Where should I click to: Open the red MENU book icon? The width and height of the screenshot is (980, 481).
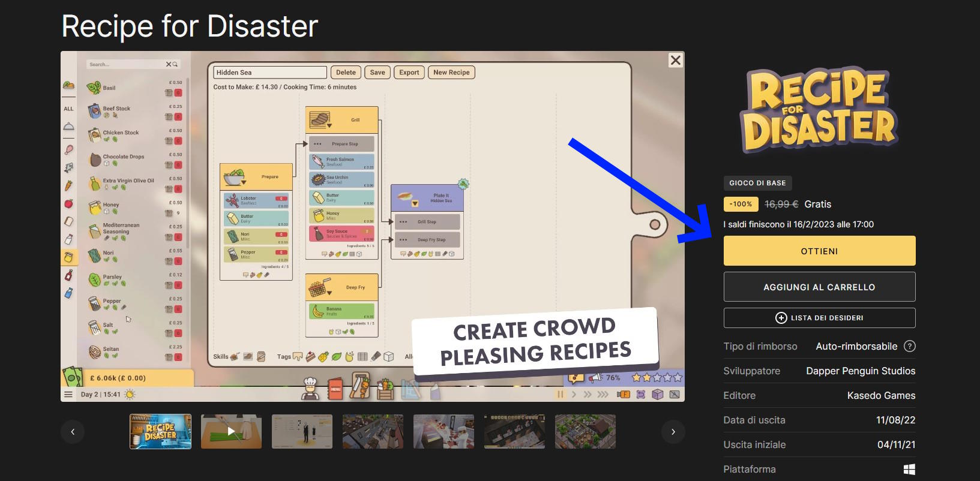tap(335, 389)
